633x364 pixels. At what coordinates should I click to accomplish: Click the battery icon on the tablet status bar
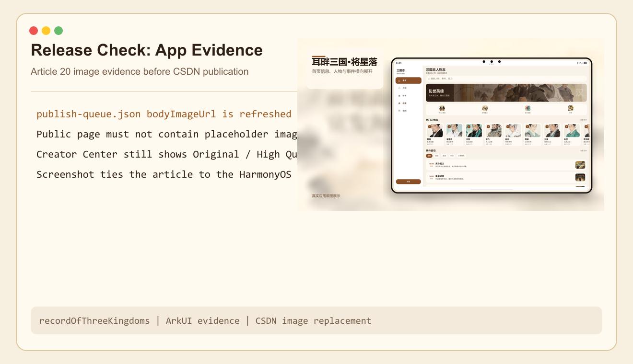click(586, 63)
